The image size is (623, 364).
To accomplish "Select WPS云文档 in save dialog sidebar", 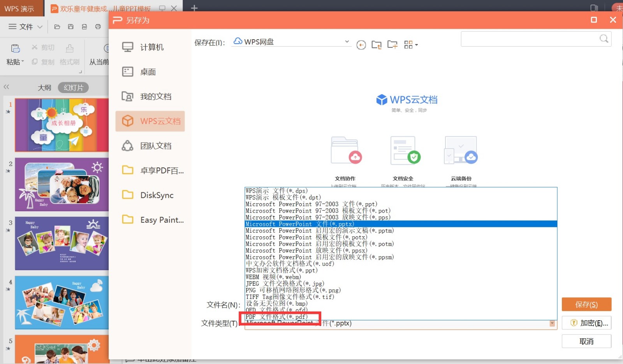I will pos(150,121).
